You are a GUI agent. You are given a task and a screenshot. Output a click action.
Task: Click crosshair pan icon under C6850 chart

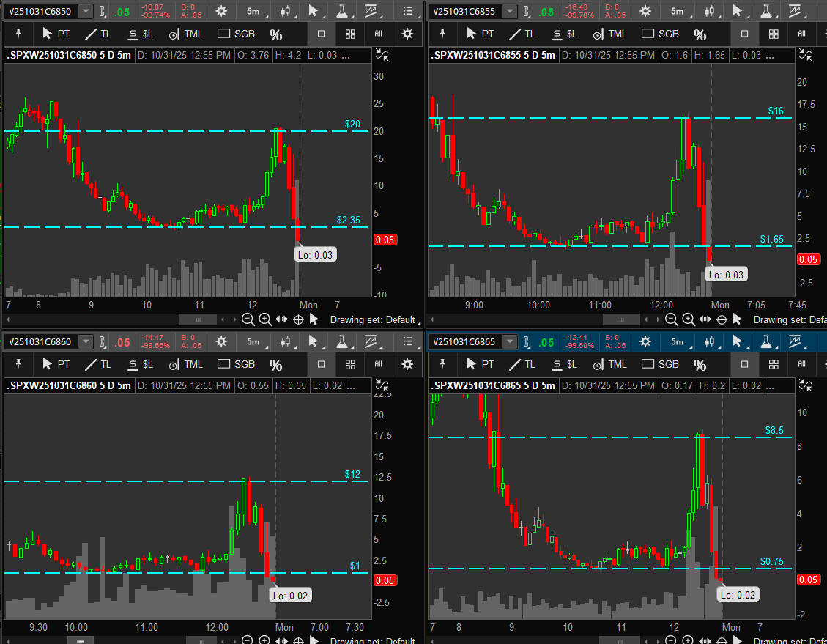[298, 319]
